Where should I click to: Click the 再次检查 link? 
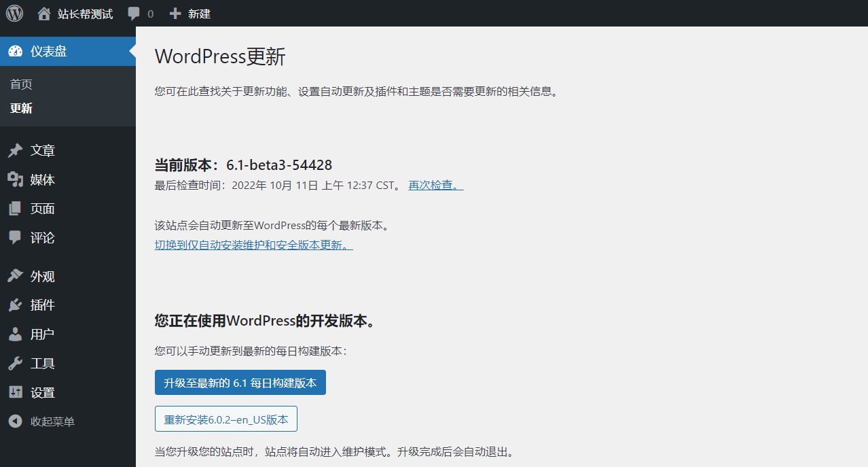pos(435,185)
